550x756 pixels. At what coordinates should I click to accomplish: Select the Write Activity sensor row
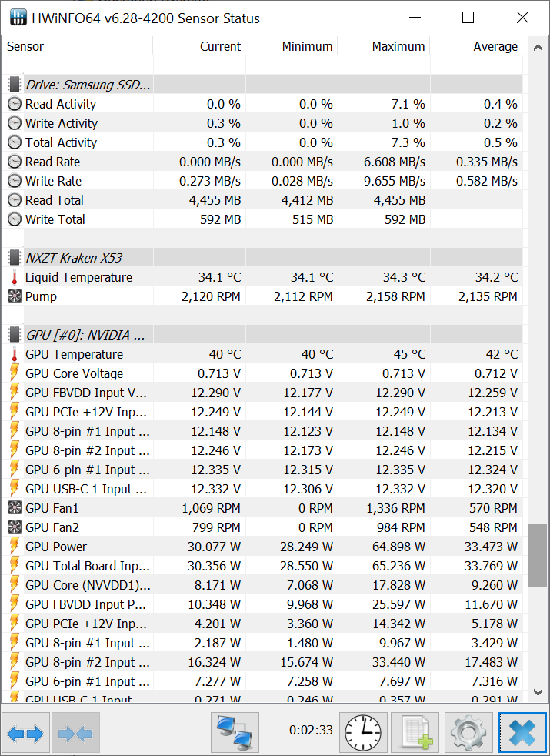pos(262,123)
